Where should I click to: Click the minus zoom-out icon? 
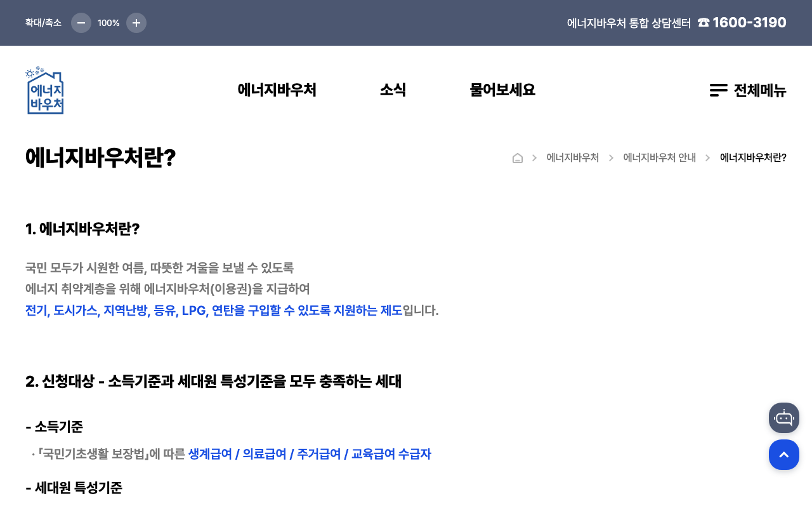point(81,23)
